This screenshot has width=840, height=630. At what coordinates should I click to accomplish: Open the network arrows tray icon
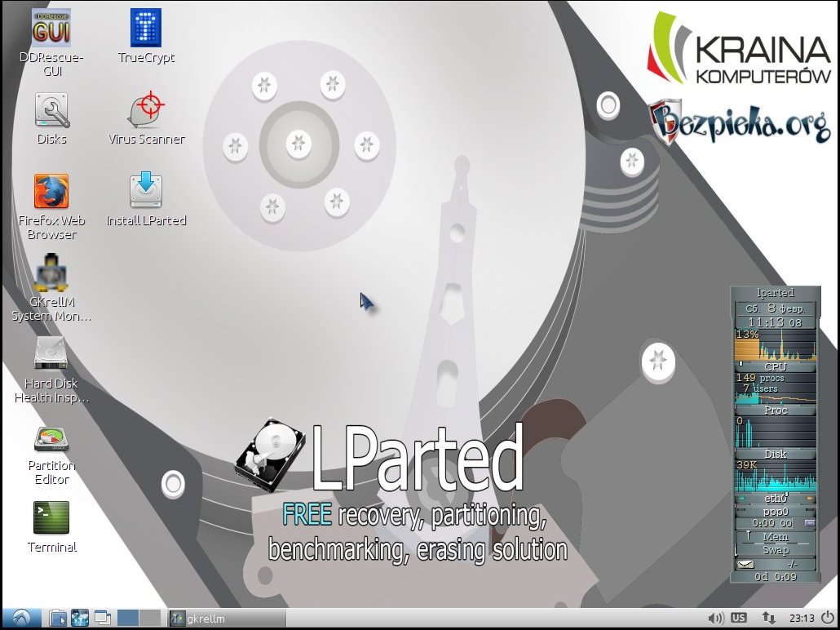click(x=768, y=619)
